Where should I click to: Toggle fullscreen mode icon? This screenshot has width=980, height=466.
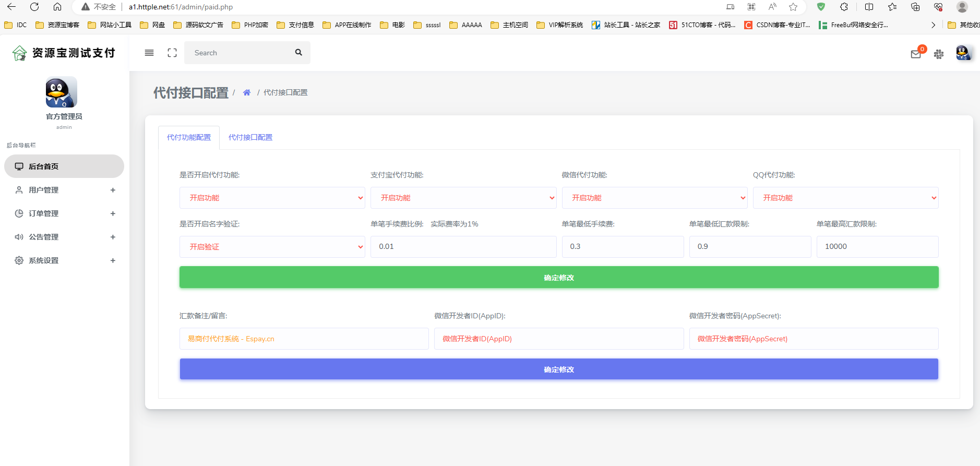(x=172, y=53)
